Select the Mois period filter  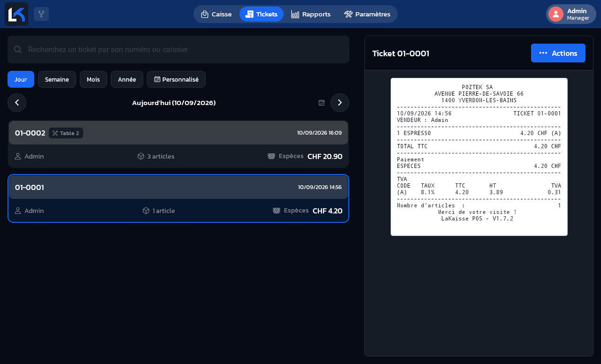coord(93,79)
